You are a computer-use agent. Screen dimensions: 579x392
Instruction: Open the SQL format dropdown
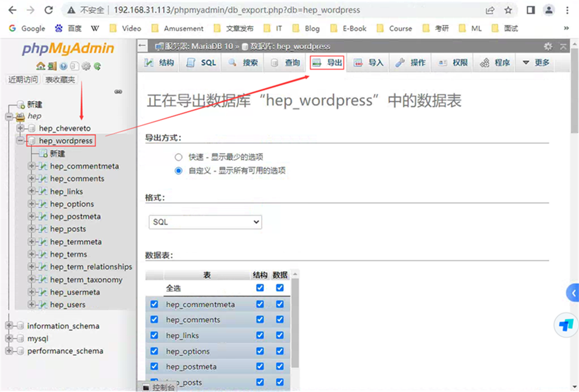205,222
